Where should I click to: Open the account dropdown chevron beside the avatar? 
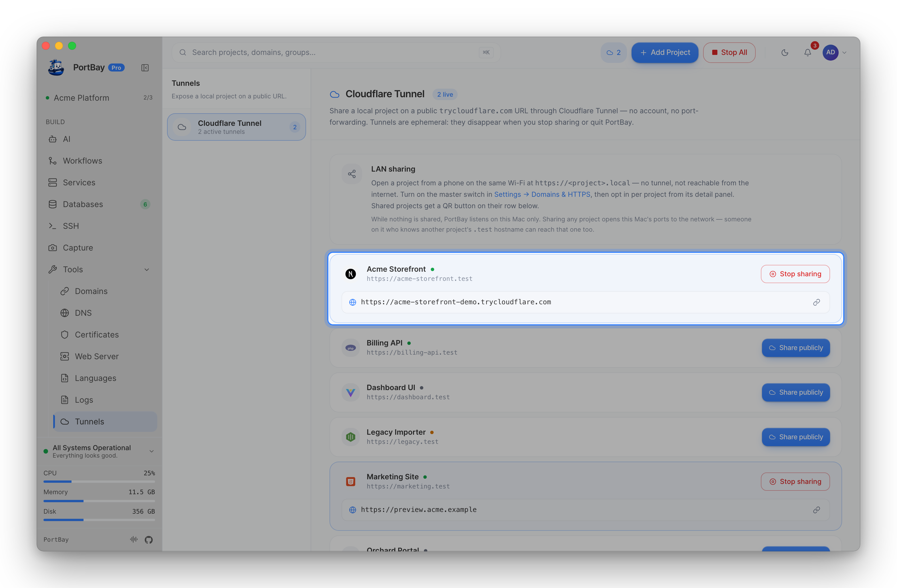pos(844,52)
